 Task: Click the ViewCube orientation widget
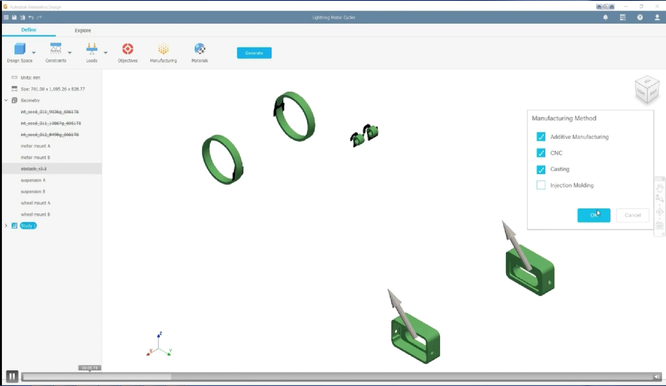click(x=647, y=90)
